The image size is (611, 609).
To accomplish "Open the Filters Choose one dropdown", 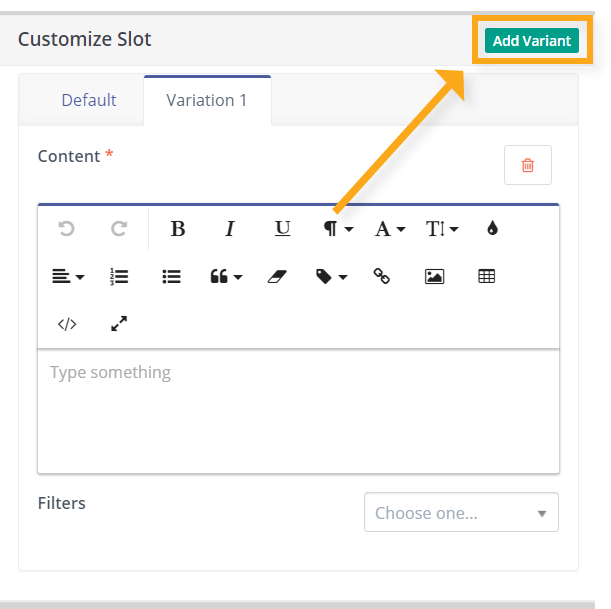I will point(461,512).
